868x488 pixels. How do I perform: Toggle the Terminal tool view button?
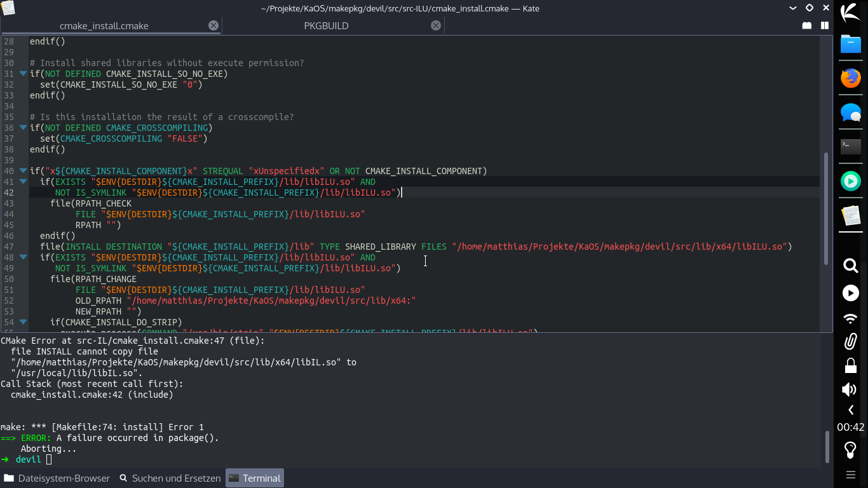(x=255, y=478)
